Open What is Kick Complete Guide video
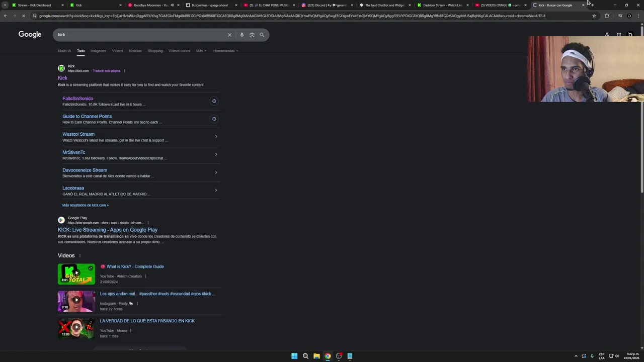644x362 pixels. pyautogui.click(x=135, y=266)
